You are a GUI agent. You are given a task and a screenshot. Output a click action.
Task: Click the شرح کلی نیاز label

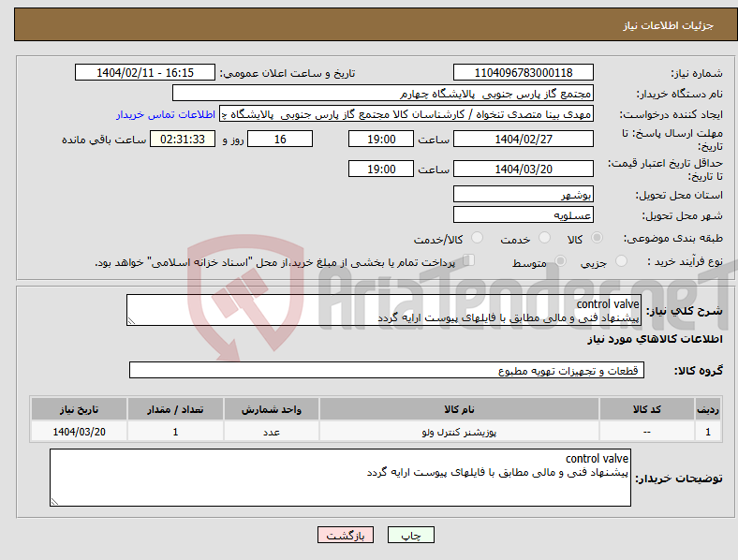(x=685, y=311)
